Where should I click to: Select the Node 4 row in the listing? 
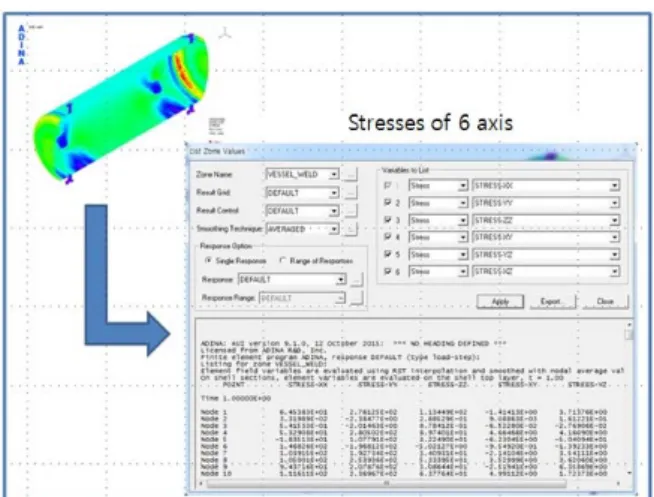tap(404, 432)
